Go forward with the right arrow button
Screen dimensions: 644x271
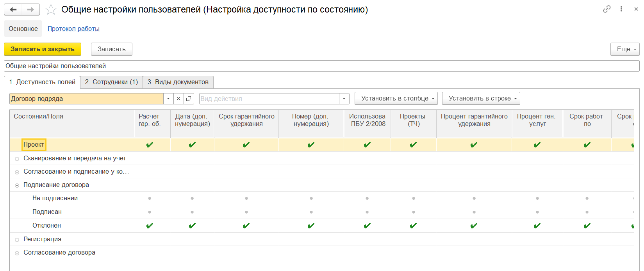(30, 9)
